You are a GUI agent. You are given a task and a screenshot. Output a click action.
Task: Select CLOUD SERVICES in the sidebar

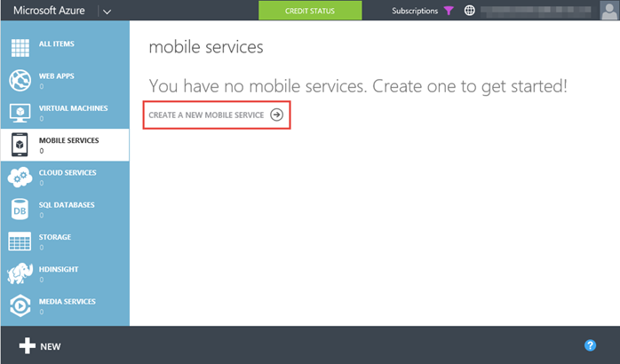tap(65, 177)
